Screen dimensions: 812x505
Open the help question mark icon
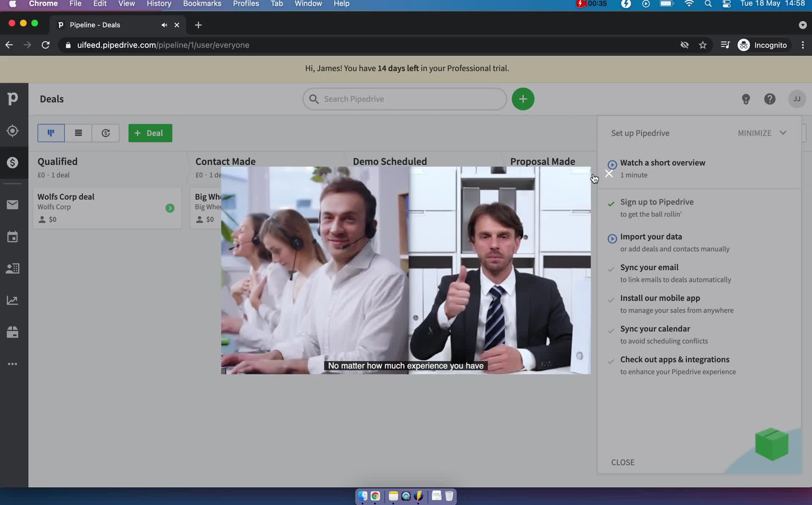(x=770, y=99)
